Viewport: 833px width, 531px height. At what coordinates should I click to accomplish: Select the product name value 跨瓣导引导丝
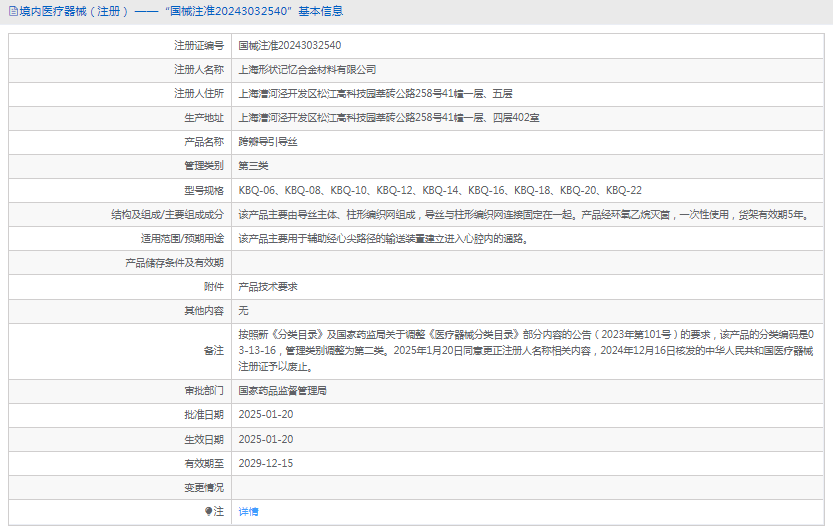[x=268, y=142]
